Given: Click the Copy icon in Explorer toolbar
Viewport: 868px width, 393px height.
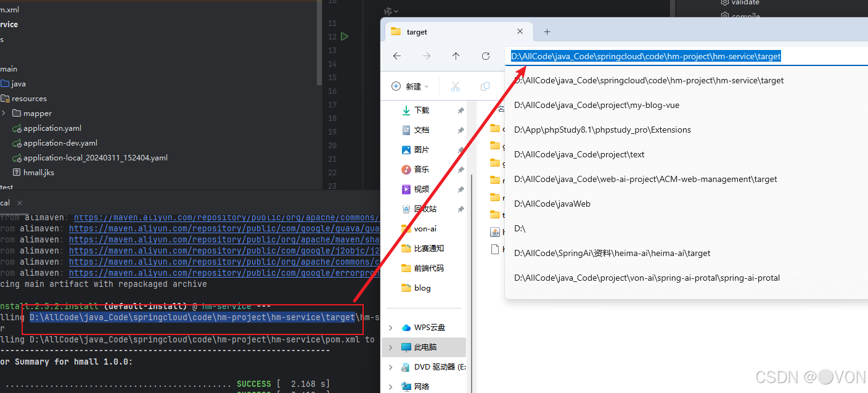Looking at the screenshot, I should point(485,86).
